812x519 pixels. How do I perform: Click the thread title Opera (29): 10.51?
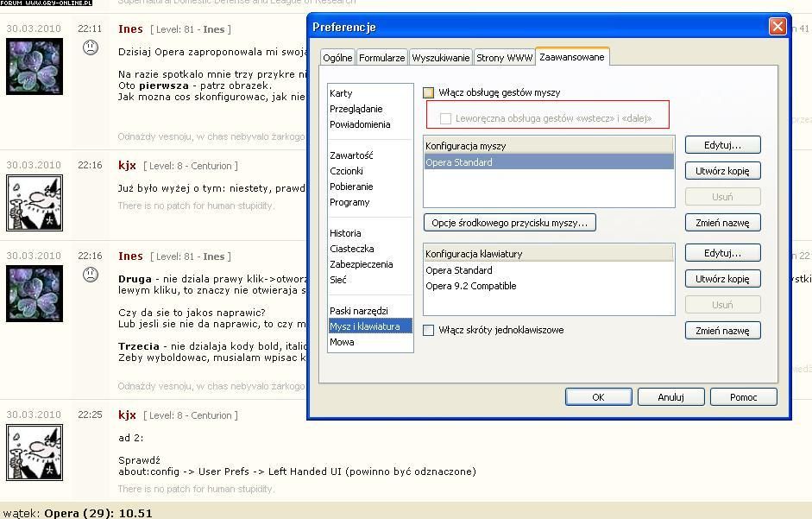coord(98,513)
